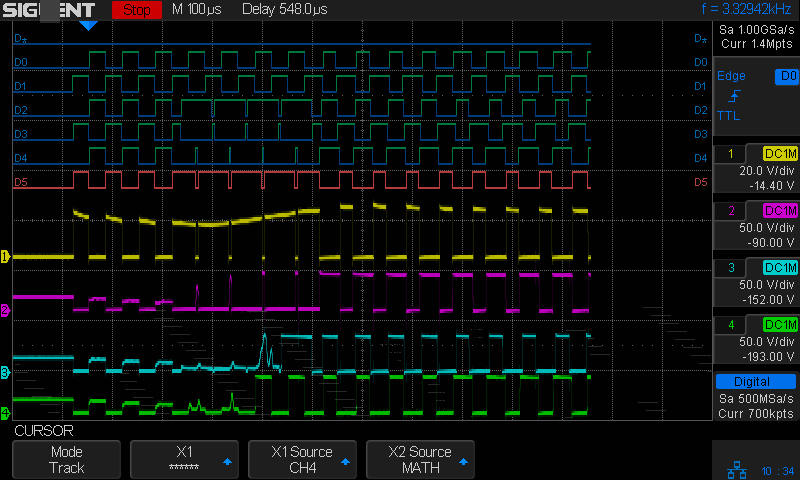This screenshot has width=800, height=480.
Task: Open the cursor Mode Track menu button
Action: (66, 459)
